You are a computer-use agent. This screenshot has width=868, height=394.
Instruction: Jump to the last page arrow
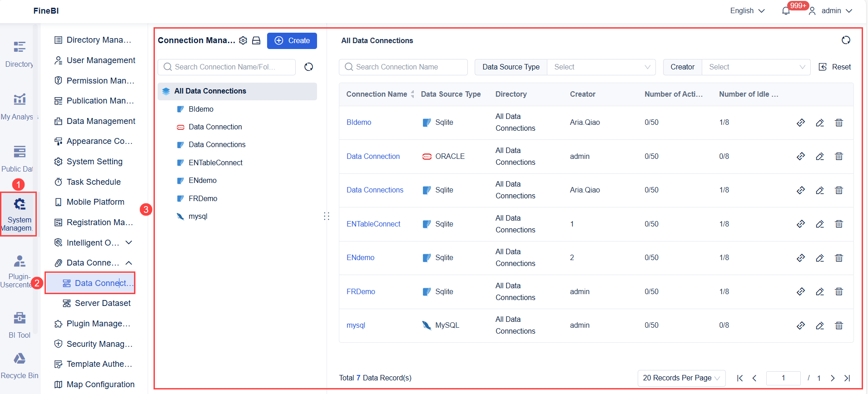pos(847,378)
